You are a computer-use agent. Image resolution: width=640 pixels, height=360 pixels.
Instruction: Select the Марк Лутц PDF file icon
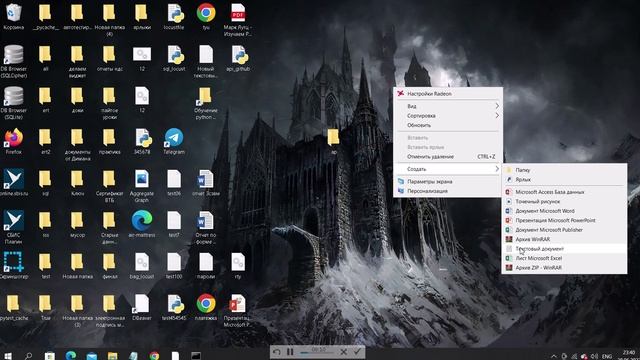pos(238,20)
